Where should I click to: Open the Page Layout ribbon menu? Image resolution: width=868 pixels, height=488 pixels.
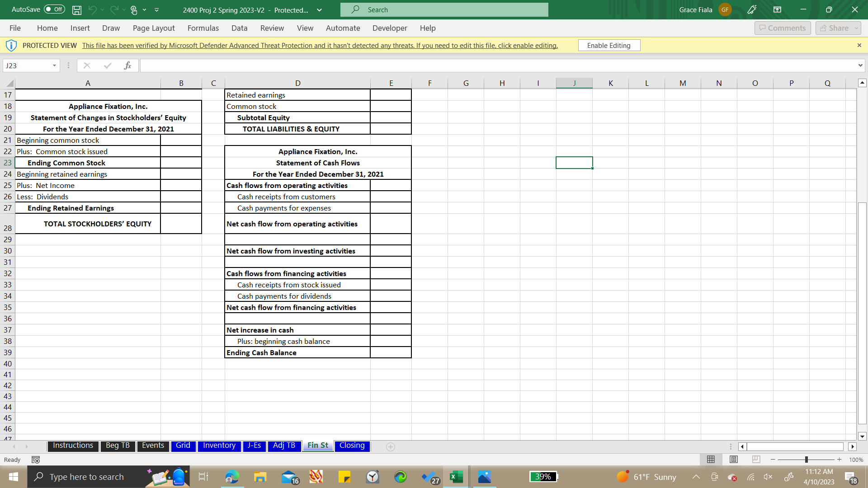[154, 28]
